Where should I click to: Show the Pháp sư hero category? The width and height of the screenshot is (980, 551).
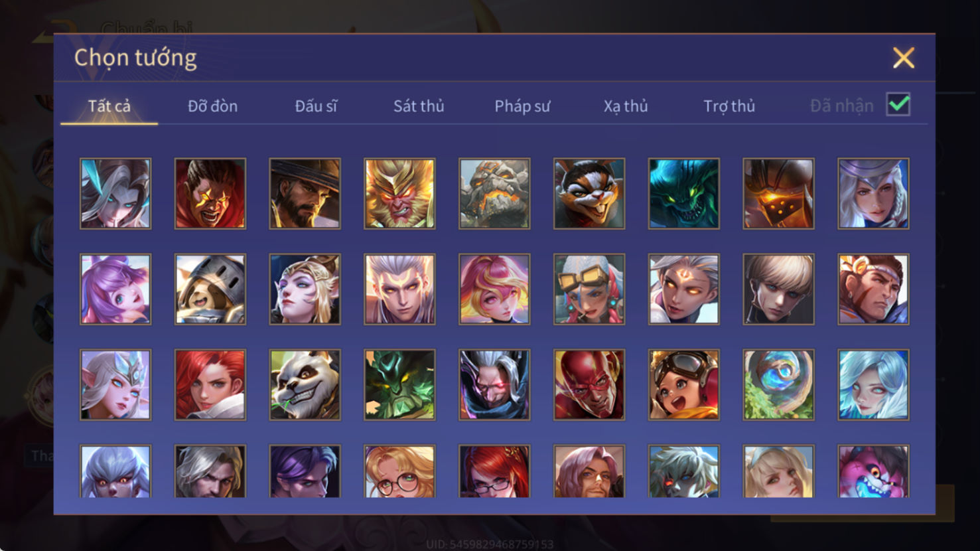[522, 106]
